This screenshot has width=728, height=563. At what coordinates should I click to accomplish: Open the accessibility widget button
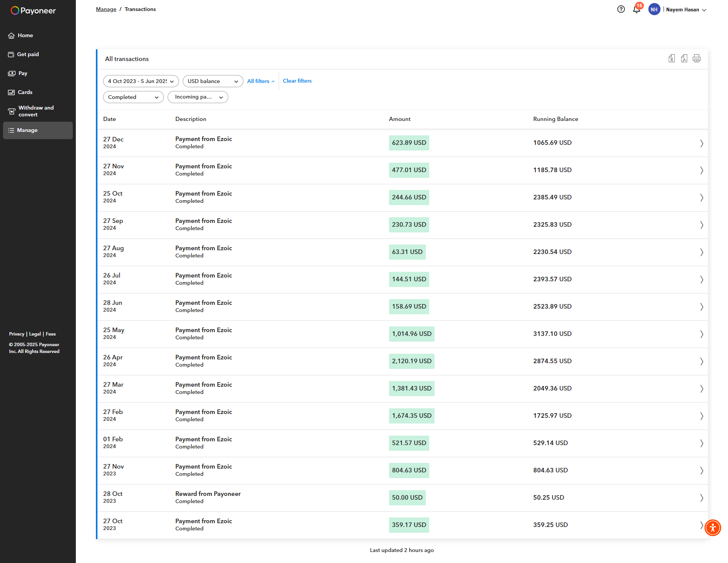pos(712,528)
